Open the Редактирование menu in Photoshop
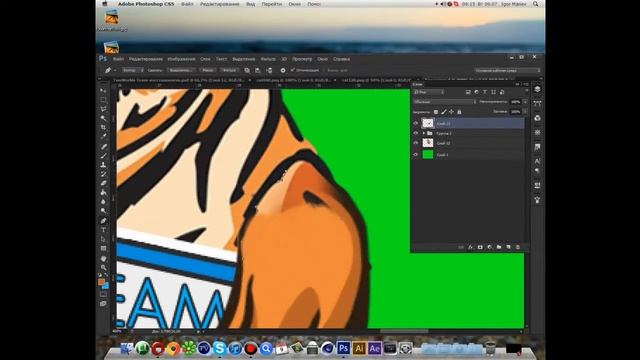The height and width of the screenshot is (360, 640). coord(146,59)
